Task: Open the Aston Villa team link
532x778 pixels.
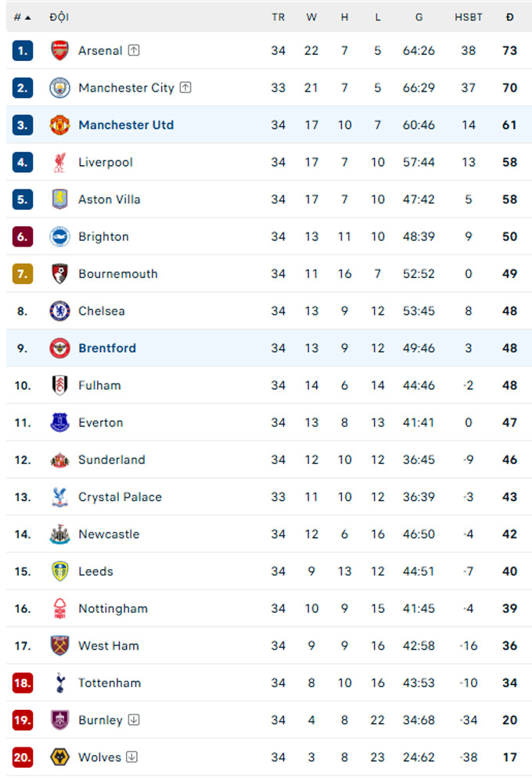Action: coord(110,200)
